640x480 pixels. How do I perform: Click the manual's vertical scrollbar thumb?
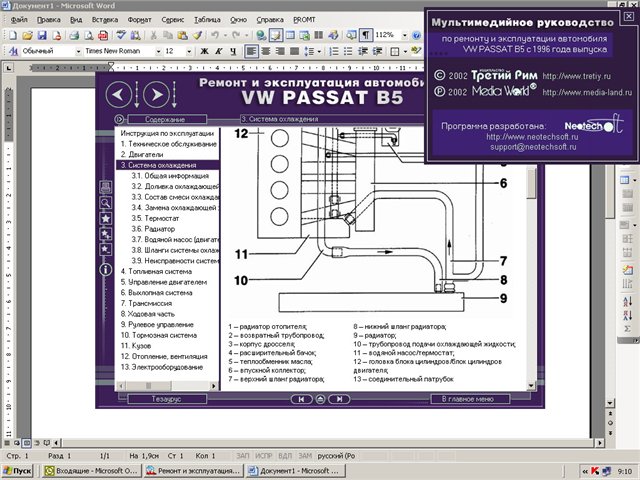click(531, 183)
